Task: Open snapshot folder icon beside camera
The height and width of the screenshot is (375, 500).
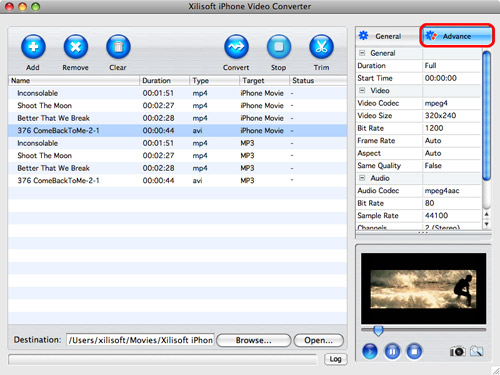Action: pos(477,351)
